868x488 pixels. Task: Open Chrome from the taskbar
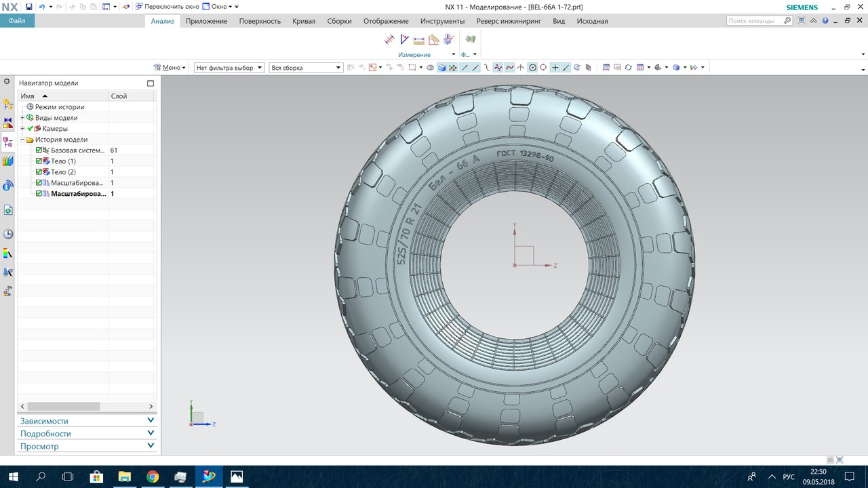tap(152, 476)
